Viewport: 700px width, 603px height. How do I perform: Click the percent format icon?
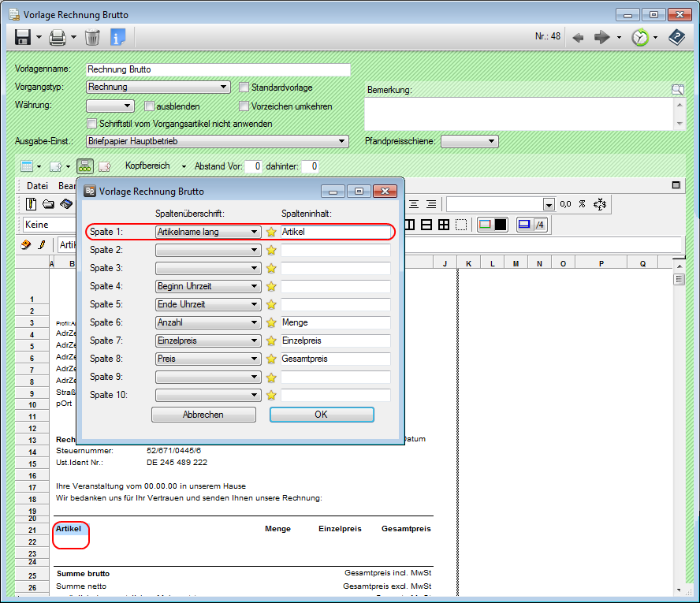(x=582, y=204)
